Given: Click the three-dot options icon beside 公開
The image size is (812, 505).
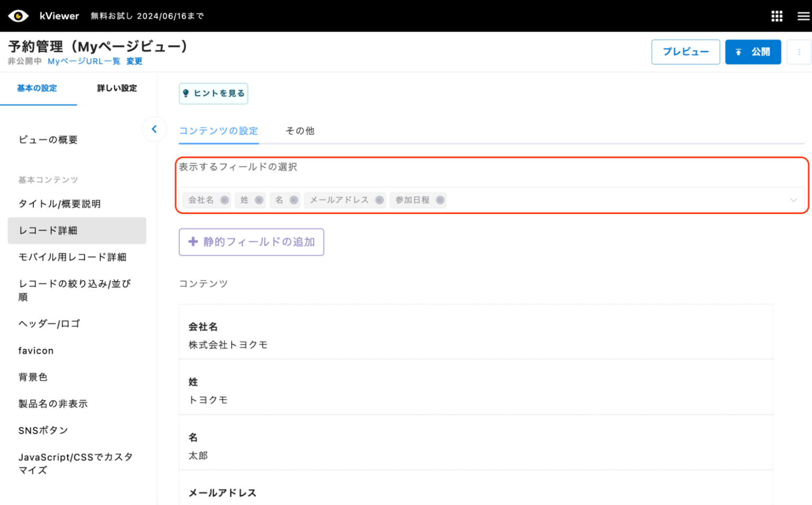Looking at the screenshot, I should [798, 51].
